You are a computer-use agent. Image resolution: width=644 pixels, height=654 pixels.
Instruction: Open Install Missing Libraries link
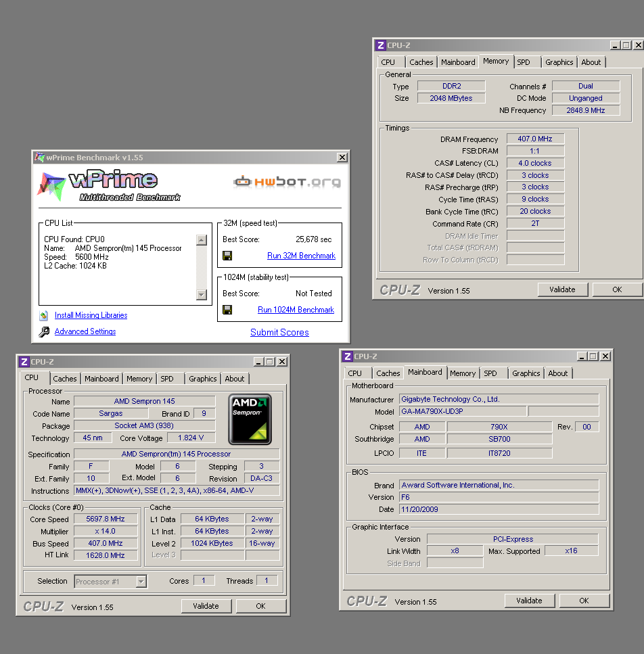[91, 315]
